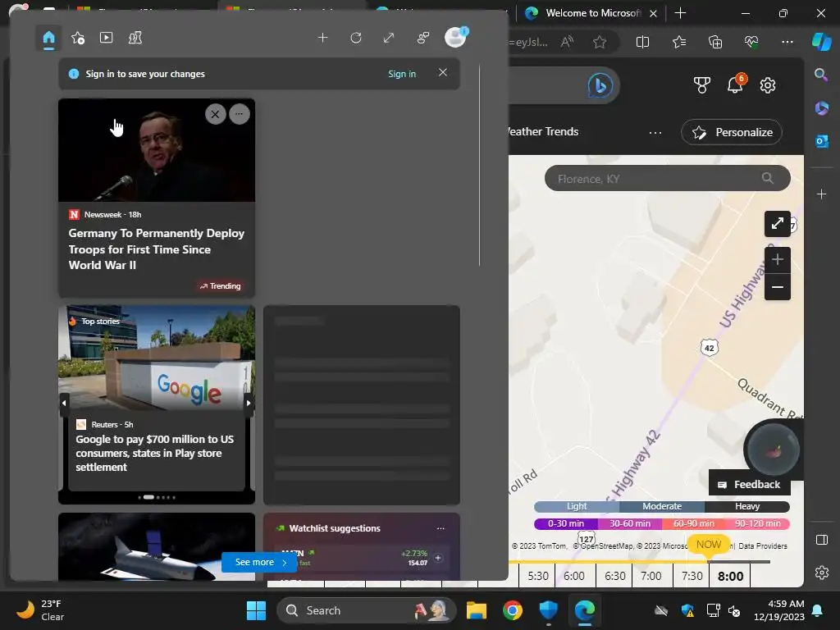This screenshot has height=630, width=840.
Task: Open the Trending tag on Newsweek card
Action: tap(220, 286)
